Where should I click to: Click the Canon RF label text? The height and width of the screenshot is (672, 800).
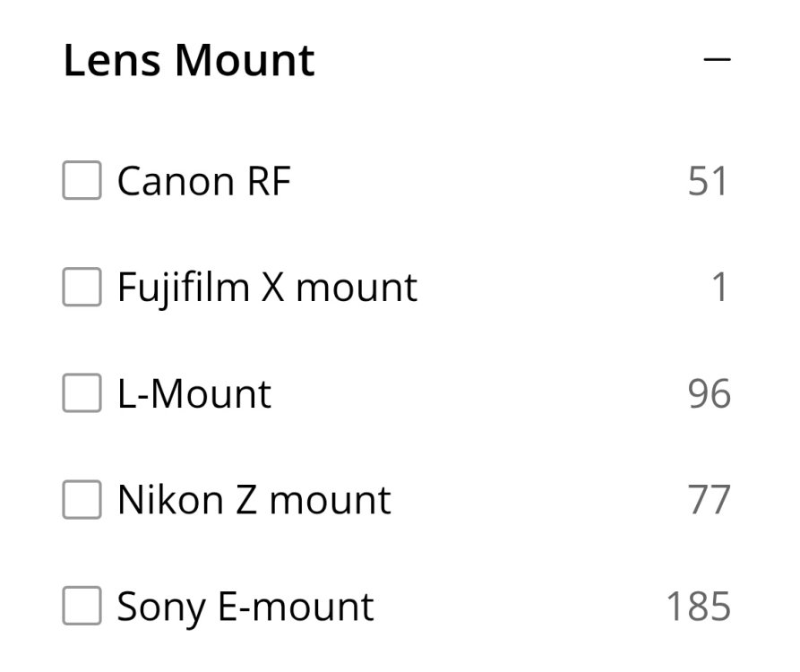point(203,182)
